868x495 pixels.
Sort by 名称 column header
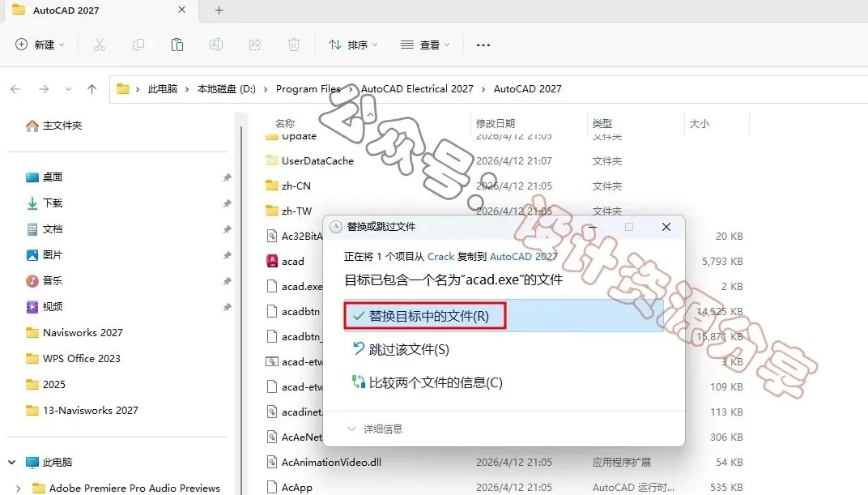285,123
